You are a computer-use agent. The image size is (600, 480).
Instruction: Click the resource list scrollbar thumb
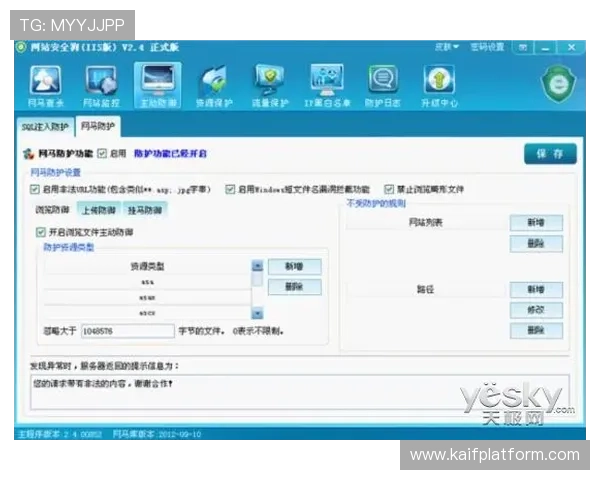[x=258, y=278]
